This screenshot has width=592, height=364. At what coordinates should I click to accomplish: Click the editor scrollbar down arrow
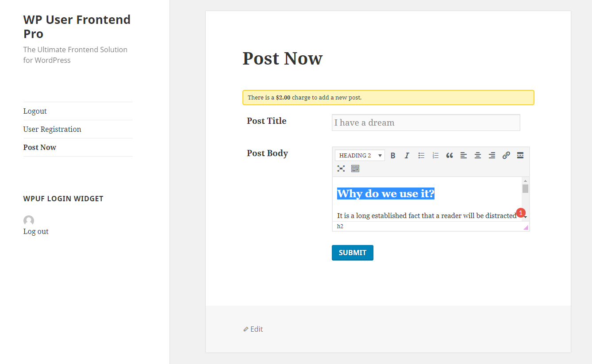[x=525, y=217]
